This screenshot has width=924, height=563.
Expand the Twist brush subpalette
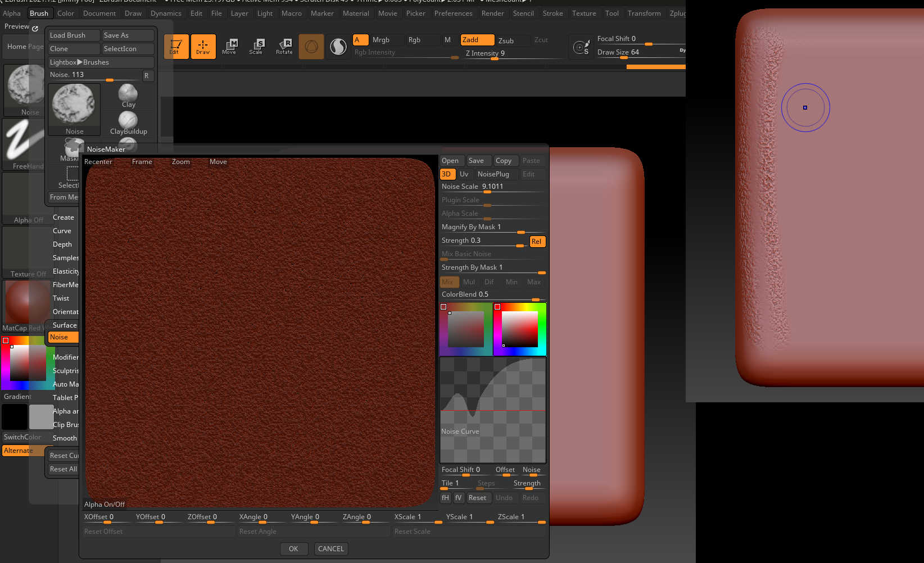pos(61,298)
